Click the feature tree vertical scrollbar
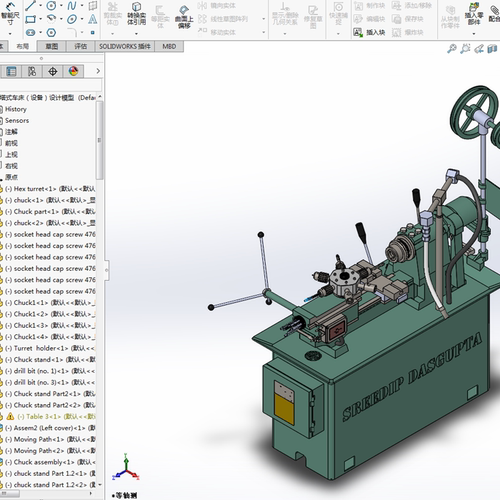The width and height of the screenshot is (500, 500). (x=99, y=140)
